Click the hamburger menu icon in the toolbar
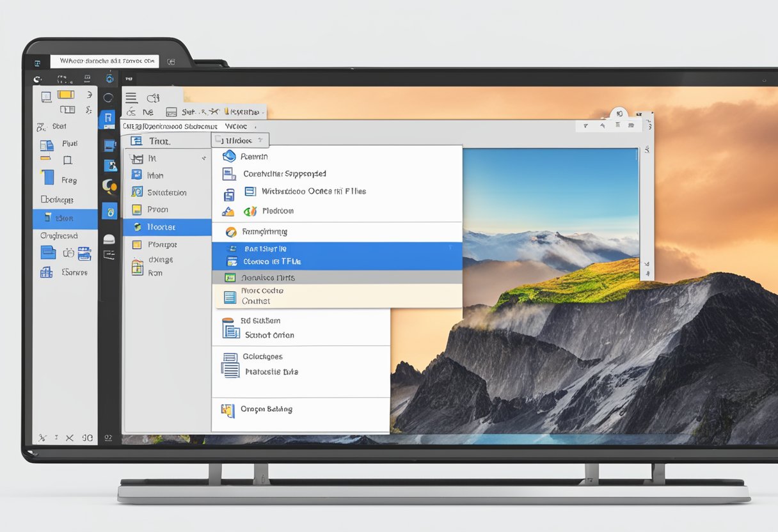778x532 pixels. coord(131,98)
